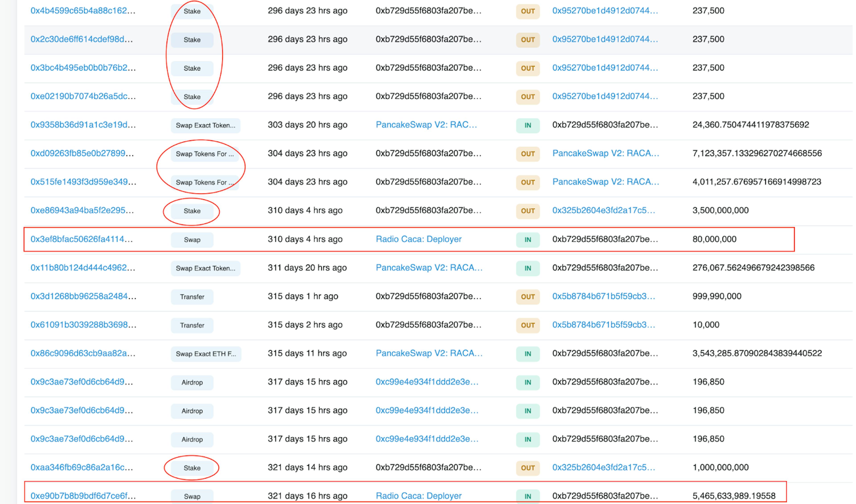Open transaction hash 0x3ef8bfac50626fa4114…

[x=82, y=239]
